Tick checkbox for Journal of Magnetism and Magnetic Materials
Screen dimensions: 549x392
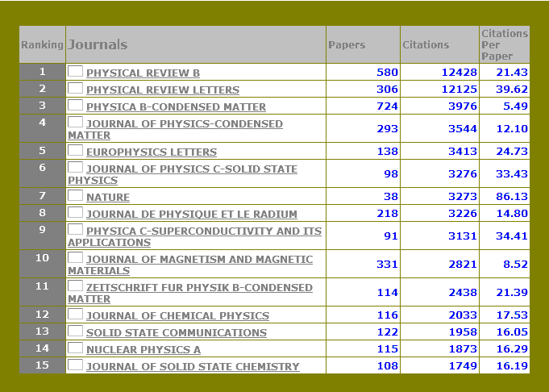pos(75,257)
